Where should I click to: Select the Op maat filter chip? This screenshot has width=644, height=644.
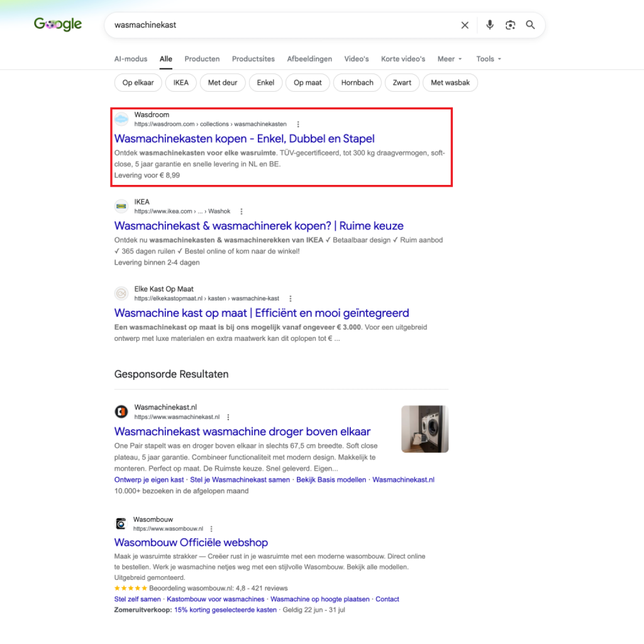pos(308,82)
